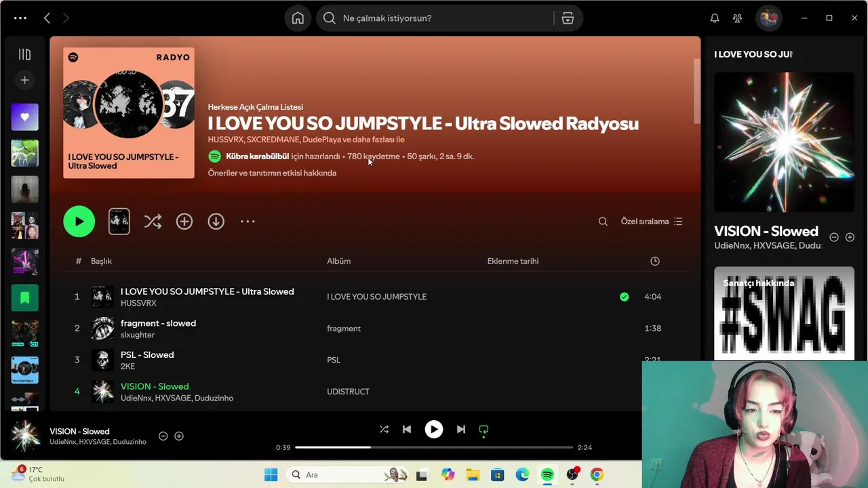Sort by duration clock icon
This screenshot has height=488, width=868.
click(x=654, y=261)
